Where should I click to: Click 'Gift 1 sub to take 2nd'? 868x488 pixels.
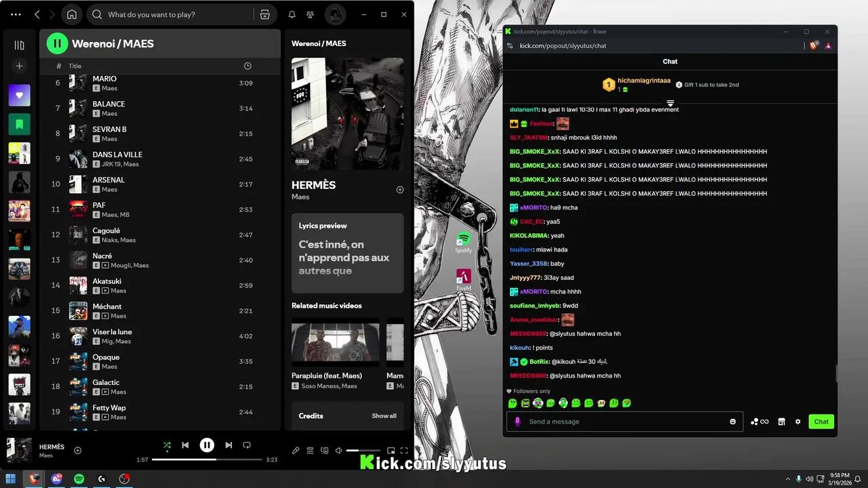tap(707, 85)
